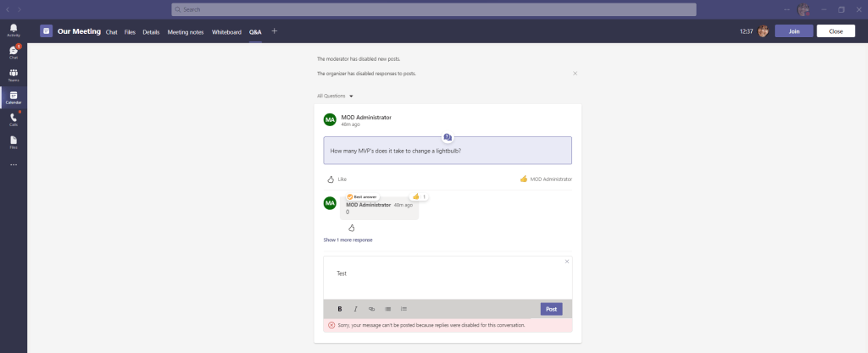The image size is (868, 353).
Task: Open Files in the left sidebar
Action: [x=14, y=141]
